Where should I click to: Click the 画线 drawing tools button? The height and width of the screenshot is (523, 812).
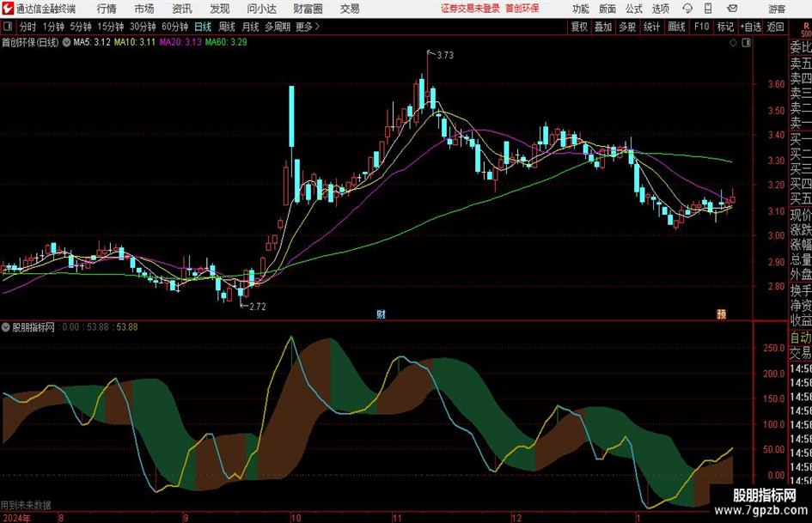click(676, 27)
